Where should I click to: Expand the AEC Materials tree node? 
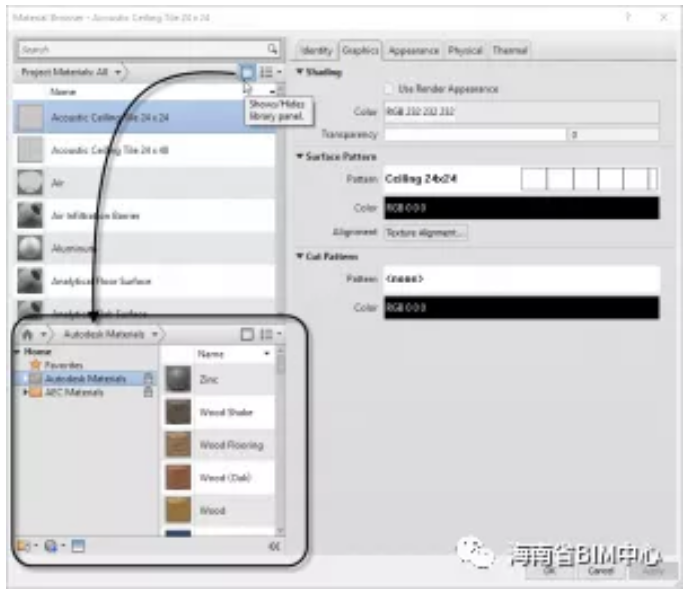pyautogui.click(x=25, y=392)
